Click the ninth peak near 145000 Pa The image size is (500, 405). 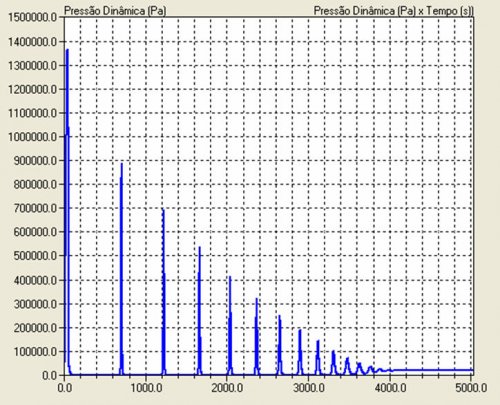tap(318, 341)
